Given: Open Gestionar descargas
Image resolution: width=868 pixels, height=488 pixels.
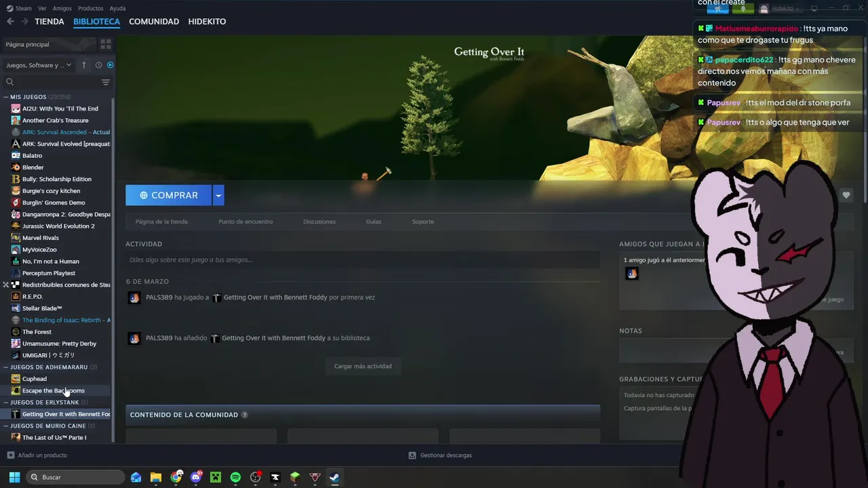Looking at the screenshot, I should (x=440, y=455).
